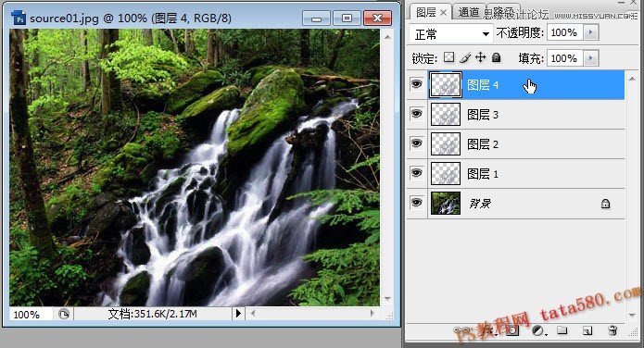644x348 pixels.
Task: Minimize the source01.jpg document window
Action: [316, 19]
